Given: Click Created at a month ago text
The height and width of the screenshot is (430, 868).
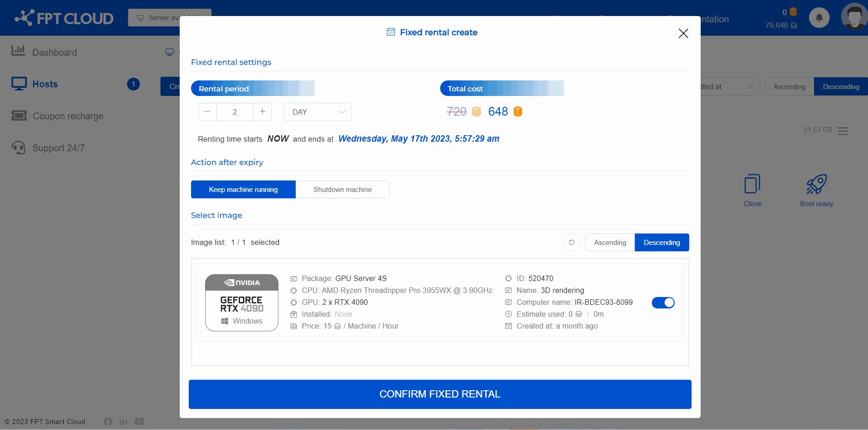Looking at the screenshot, I should point(557,326).
